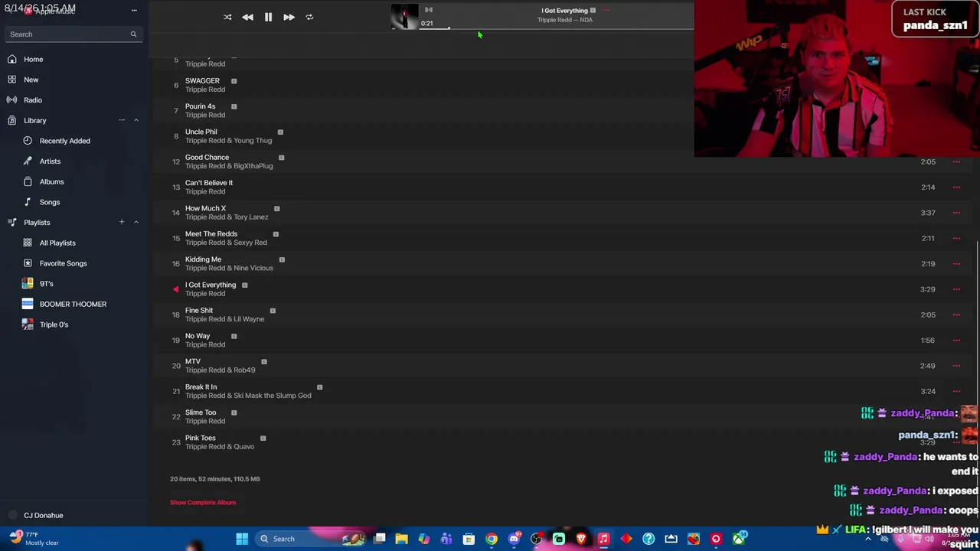980x551 pixels.
Task: Select the track SWAGGER
Action: tap(202, 80)
